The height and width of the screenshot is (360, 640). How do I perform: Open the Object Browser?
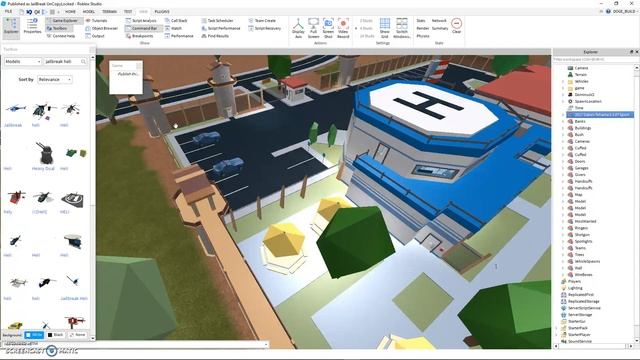pos(101,28)
